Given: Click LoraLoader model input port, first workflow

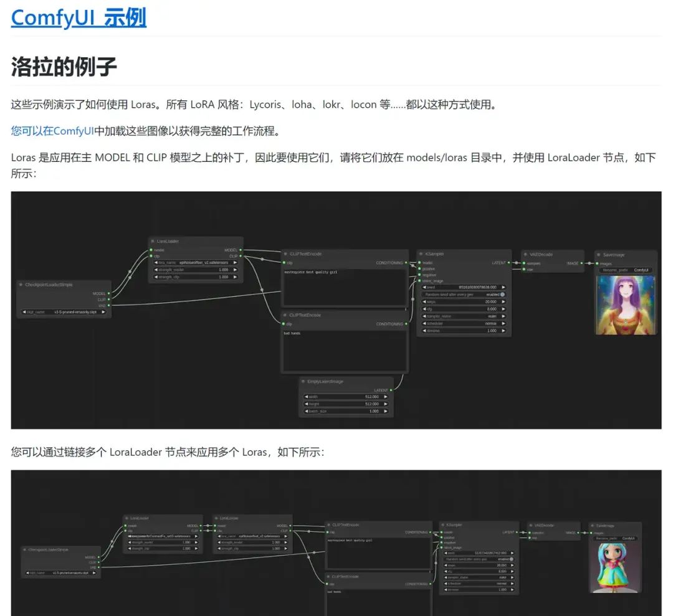Looking at the screenshot, I should [x=151, y=250].
